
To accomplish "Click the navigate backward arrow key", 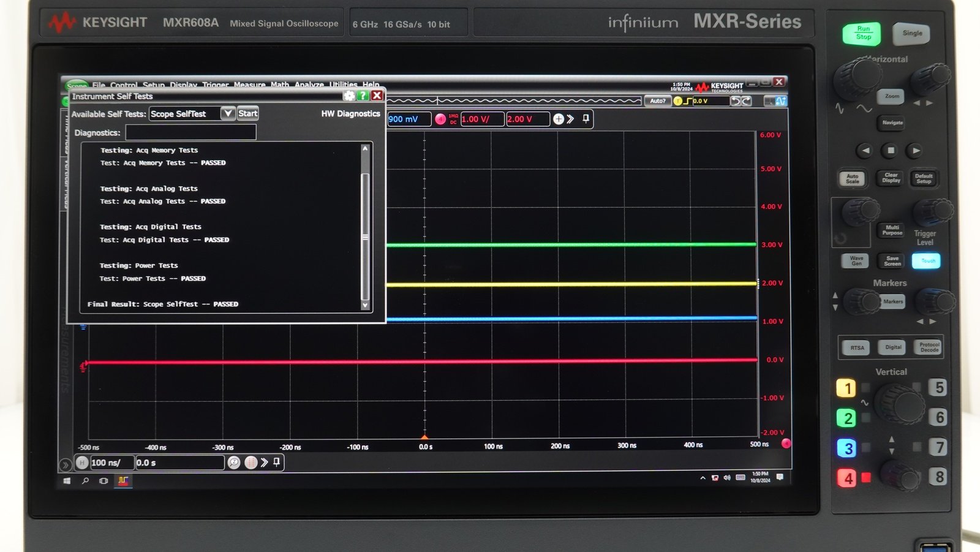I will click(865, 150).
